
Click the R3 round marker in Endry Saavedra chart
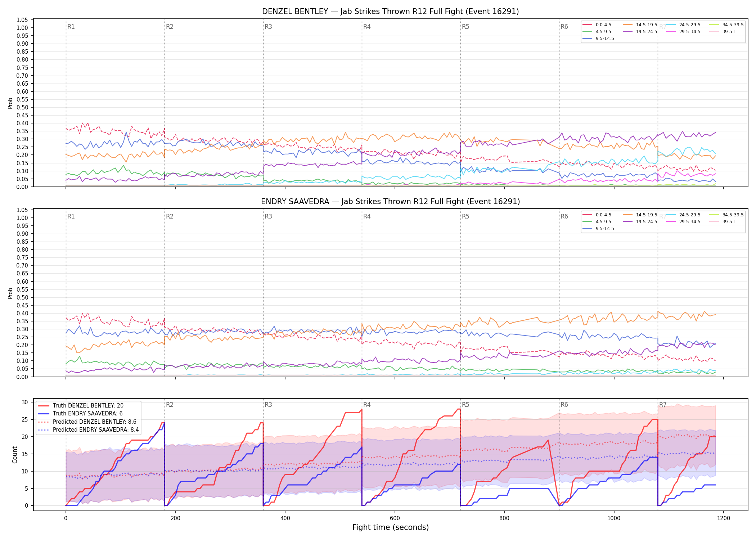(x=268, y=216)
